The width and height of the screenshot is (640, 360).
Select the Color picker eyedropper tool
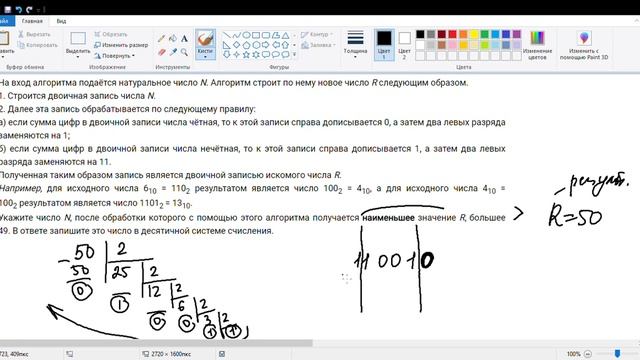pos(173,52)
